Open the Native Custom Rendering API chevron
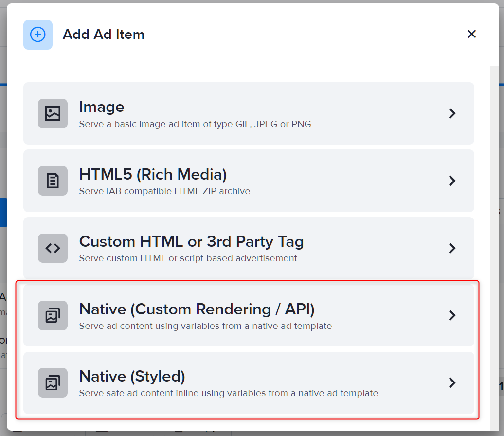 [x=452, y=315]
